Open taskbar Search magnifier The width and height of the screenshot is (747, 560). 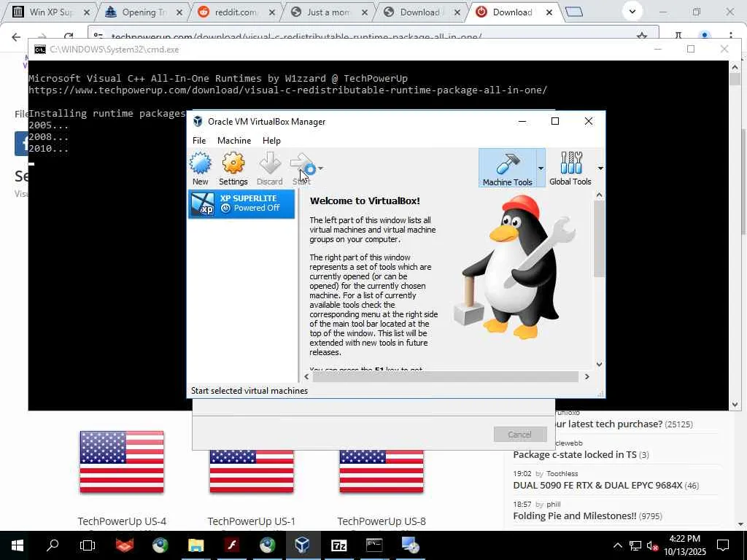click(x=53, y=545)
